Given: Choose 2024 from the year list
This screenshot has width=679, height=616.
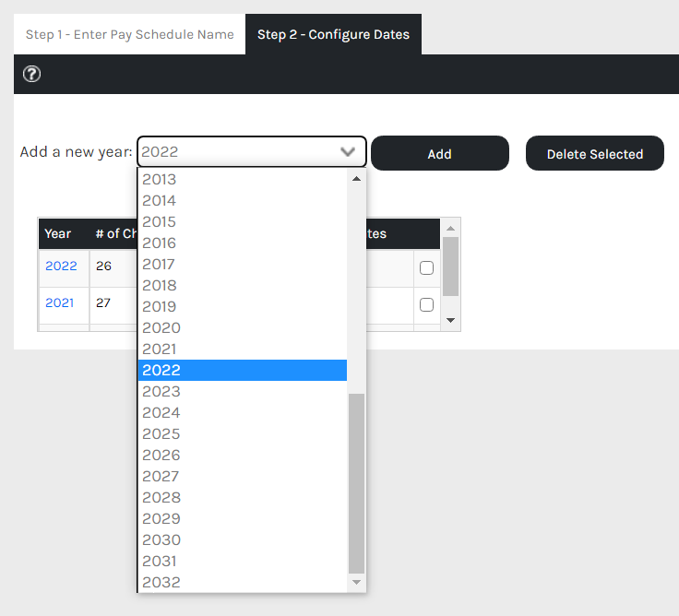Looking at the screenshot, I should click(243, 412).
